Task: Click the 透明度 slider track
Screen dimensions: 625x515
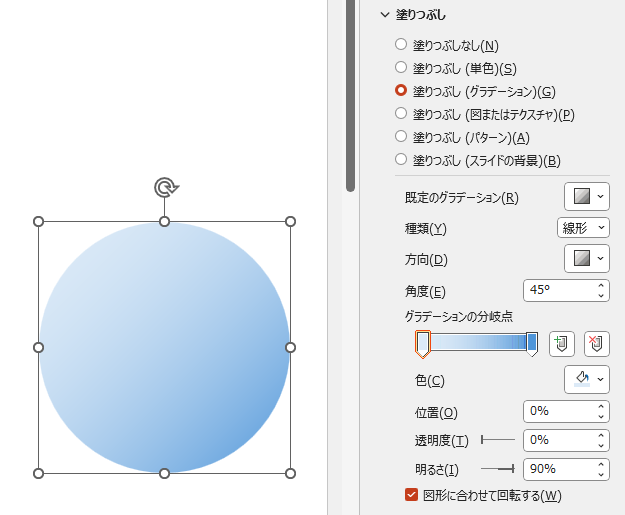Action: (498, 440)
